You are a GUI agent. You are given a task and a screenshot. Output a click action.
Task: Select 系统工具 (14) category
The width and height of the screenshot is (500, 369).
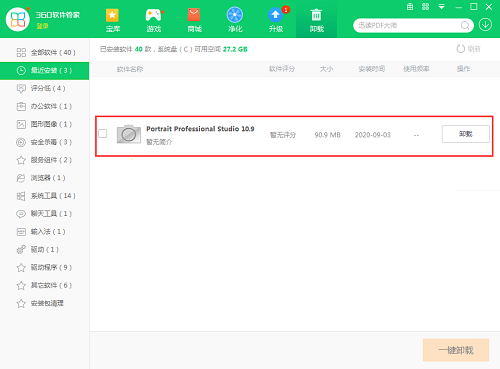(45, 196)
